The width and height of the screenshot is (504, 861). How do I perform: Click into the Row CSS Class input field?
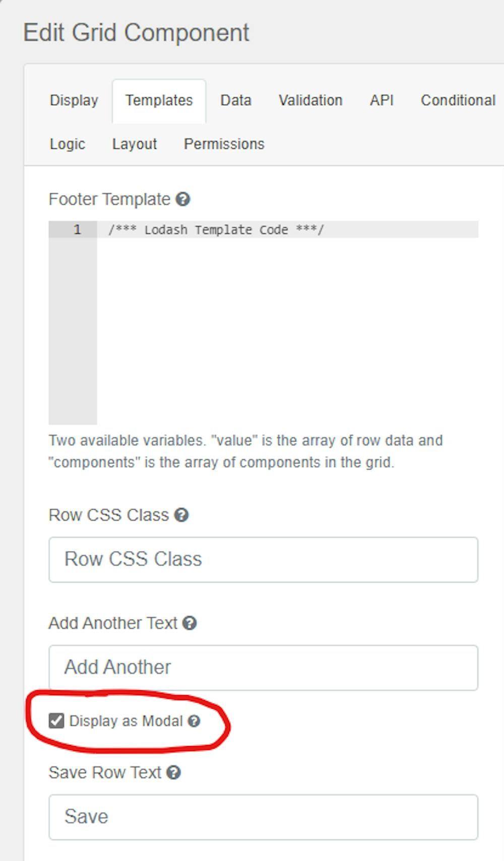coord(264,560)
